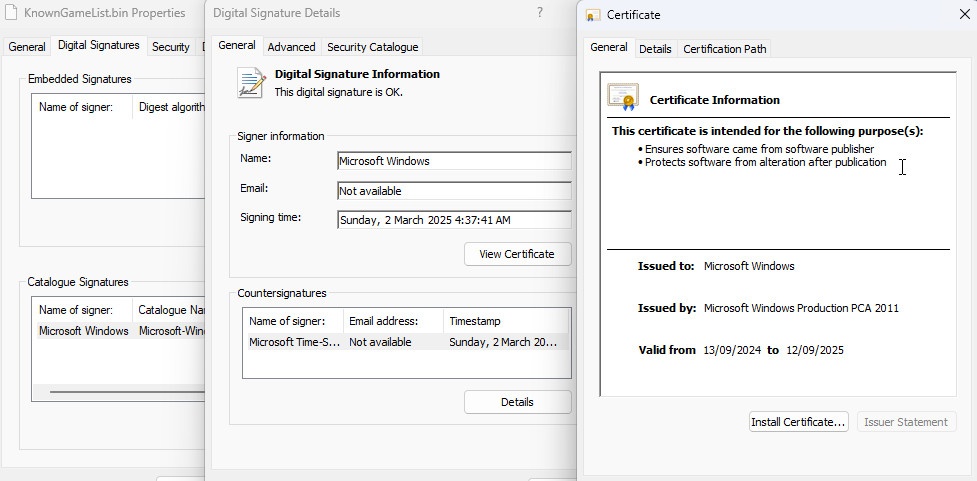977x481 pixels.
Task: Click This digital signature is OK text
Action: (339, 92)
